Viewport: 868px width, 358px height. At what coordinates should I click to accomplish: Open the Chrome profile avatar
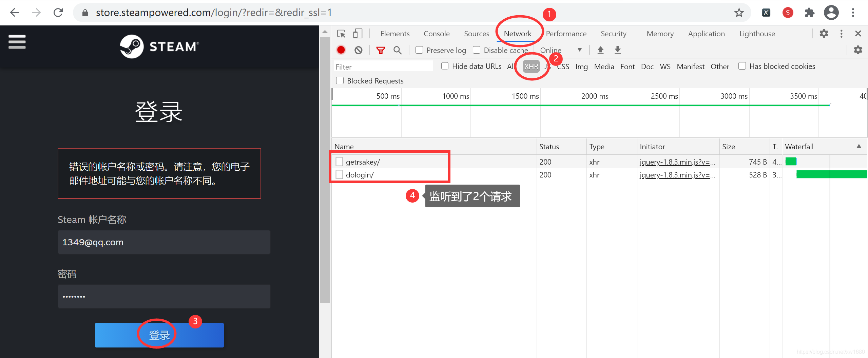pyautogui.click(x=831, y=13)
